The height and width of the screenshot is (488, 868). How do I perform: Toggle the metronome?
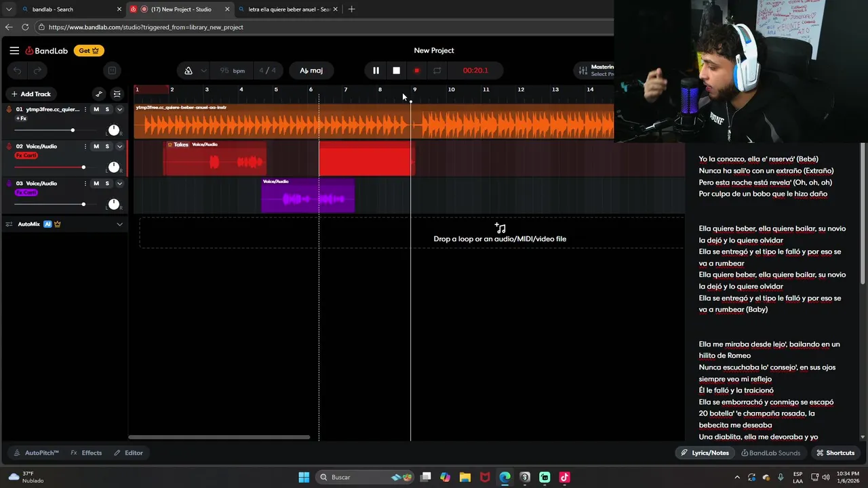[189, 70]
